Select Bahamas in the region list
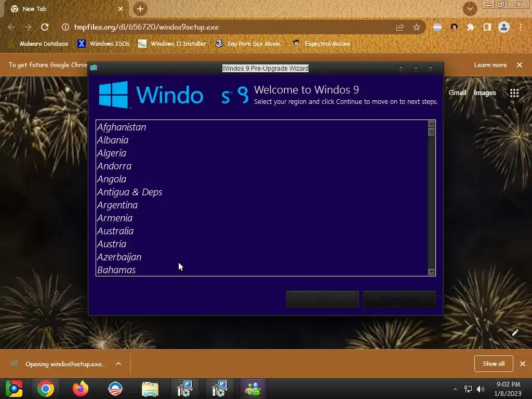 point(262,270)
